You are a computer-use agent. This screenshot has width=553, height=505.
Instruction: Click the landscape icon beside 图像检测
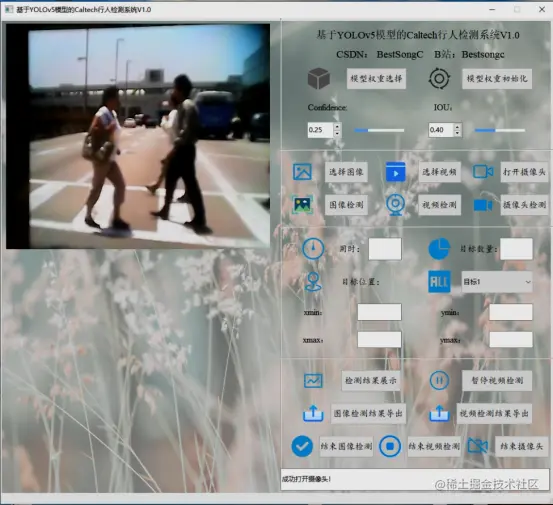point(302,205)
